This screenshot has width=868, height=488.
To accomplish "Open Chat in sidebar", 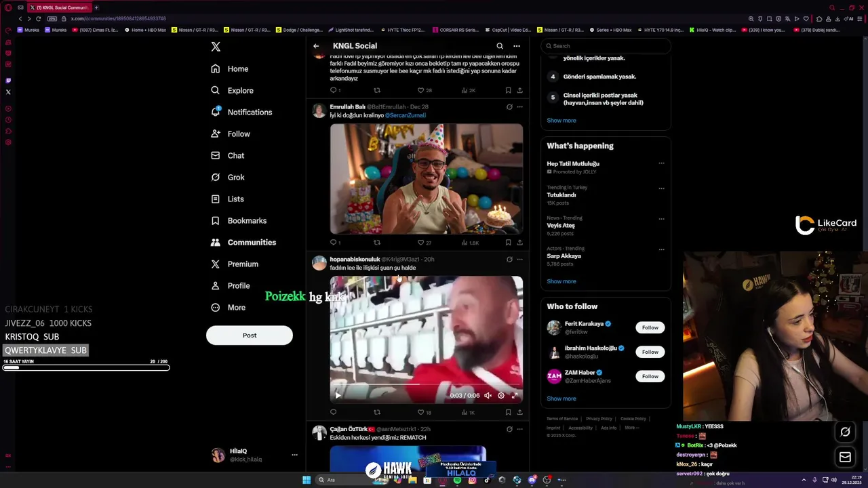I will click(x=227, y=155).
